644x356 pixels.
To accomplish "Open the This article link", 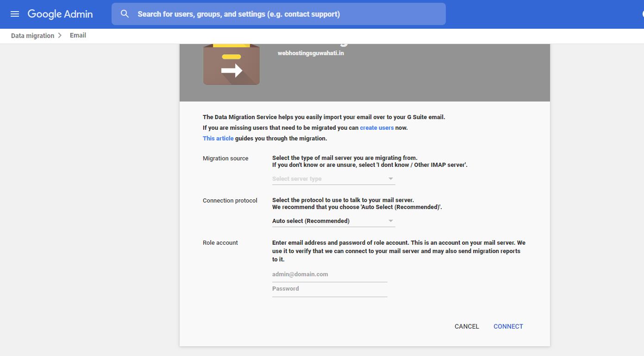I will tap(218, 138).
